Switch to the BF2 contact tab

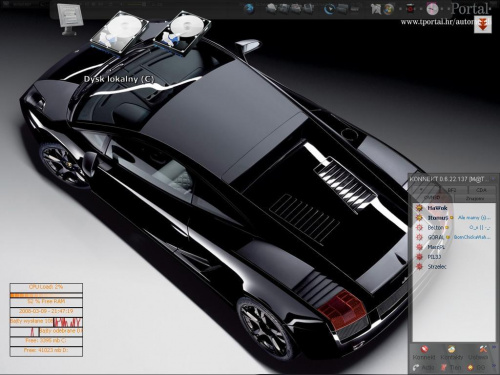pos(452,190)
